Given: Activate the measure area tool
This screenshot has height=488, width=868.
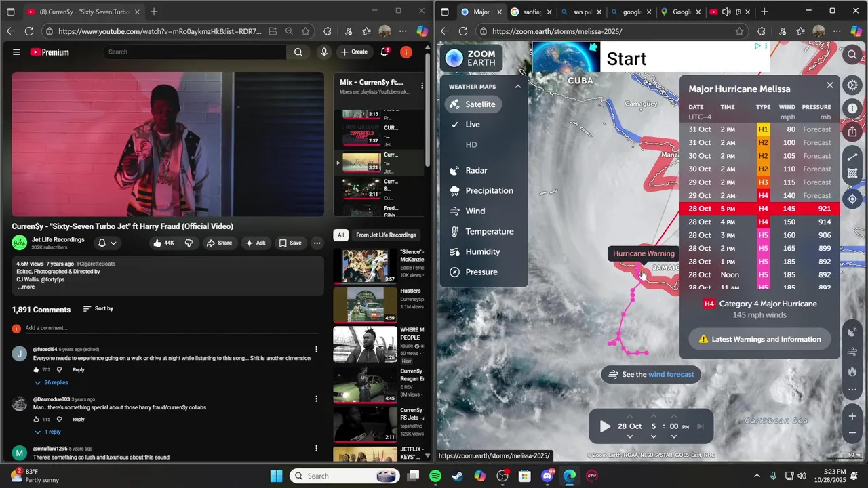Looking at the screenshot, I should click(x=852, y=174).
